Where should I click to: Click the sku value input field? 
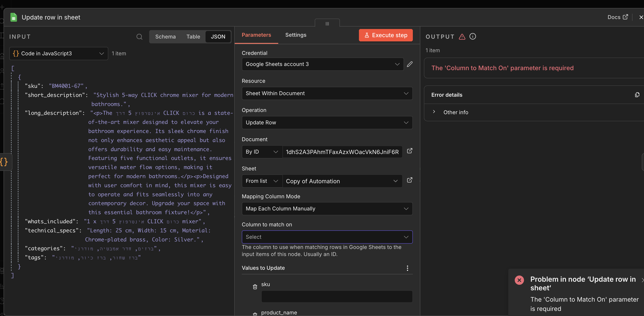tap(337, 297)
